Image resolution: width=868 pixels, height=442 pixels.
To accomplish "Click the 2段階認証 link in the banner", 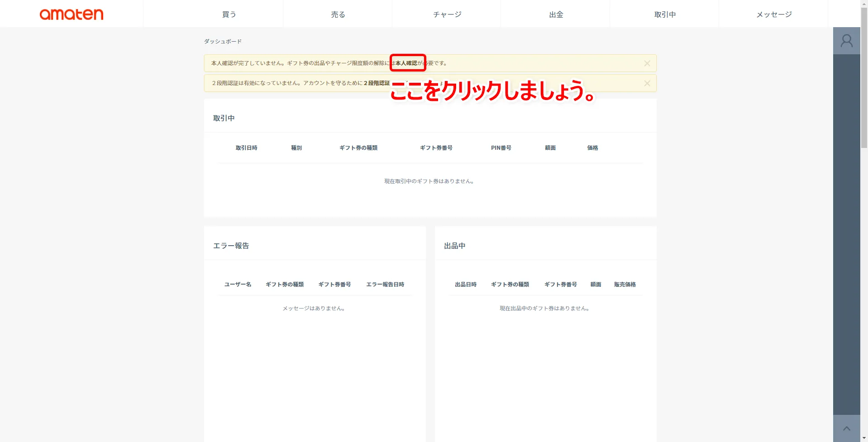I will (377, 83).
